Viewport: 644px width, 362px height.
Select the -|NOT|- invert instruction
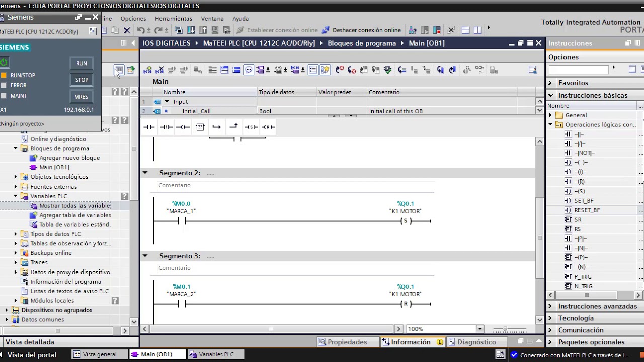tap(584, 153)
